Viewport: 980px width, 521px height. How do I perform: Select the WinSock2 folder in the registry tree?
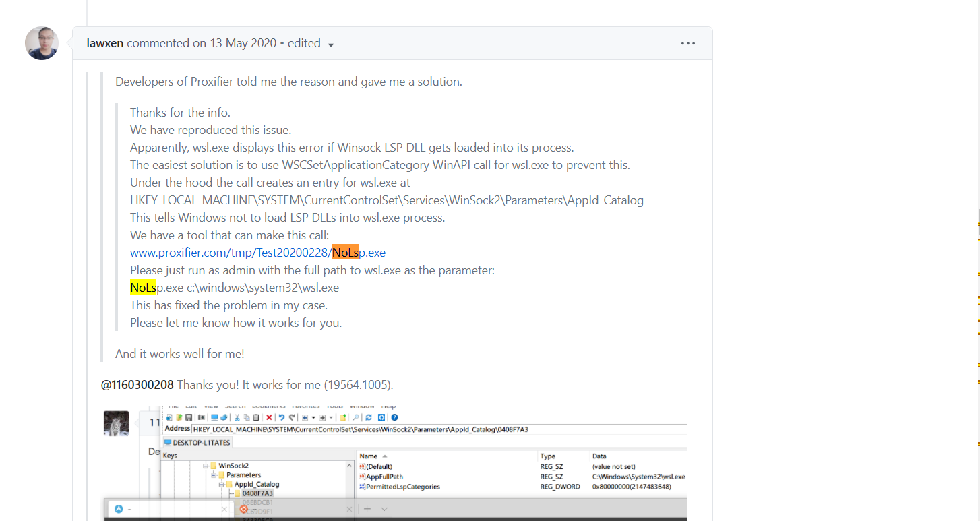(x=229, y=466)
